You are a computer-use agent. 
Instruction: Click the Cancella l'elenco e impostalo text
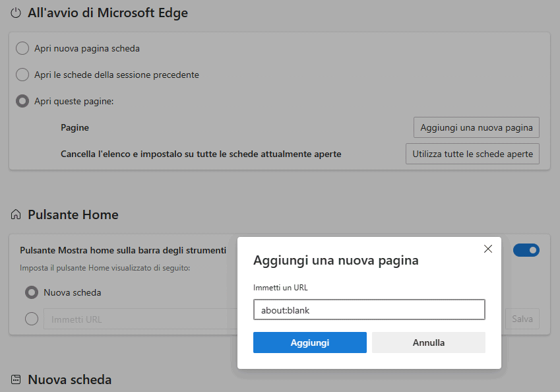[x=201, y=154]
